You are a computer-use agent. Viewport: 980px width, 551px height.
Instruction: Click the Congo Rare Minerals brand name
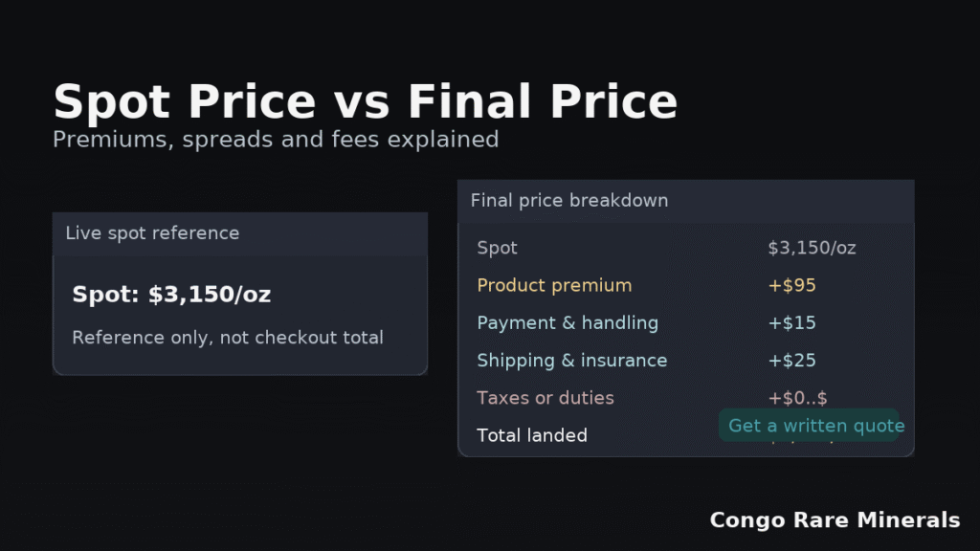coord(835,520)
